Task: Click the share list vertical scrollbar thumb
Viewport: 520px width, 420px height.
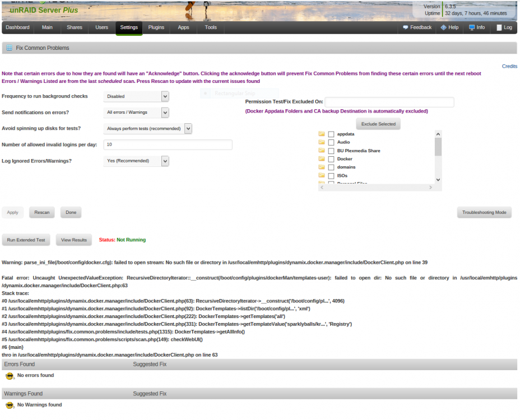Action: 438,147
